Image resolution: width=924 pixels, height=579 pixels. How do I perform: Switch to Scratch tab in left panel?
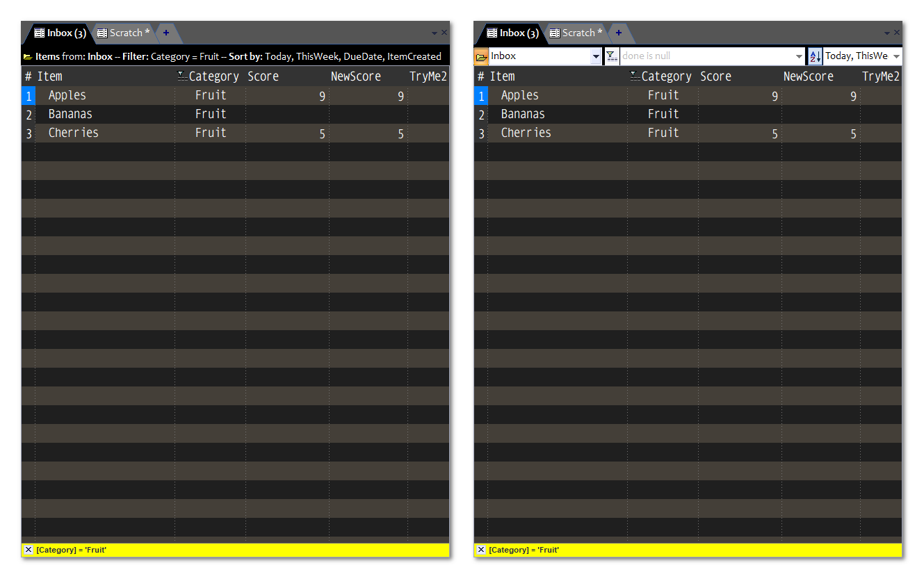click(124, 33)
